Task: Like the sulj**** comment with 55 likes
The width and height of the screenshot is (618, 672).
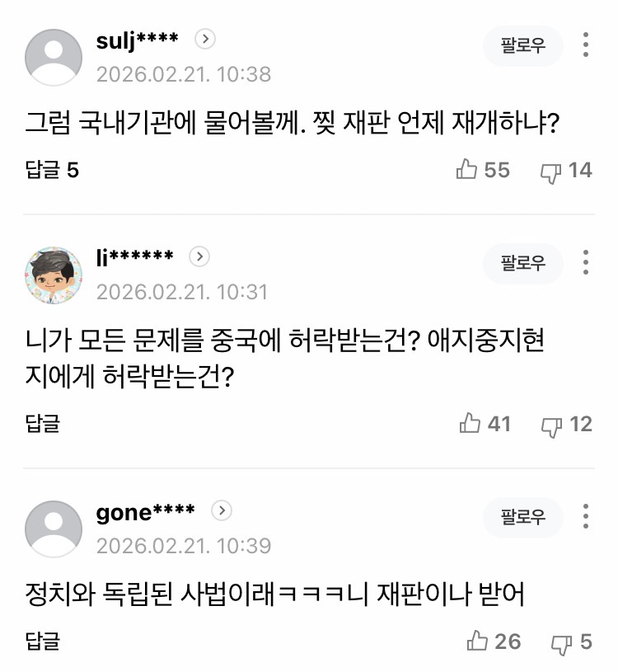Action: (x=467, y=170)
